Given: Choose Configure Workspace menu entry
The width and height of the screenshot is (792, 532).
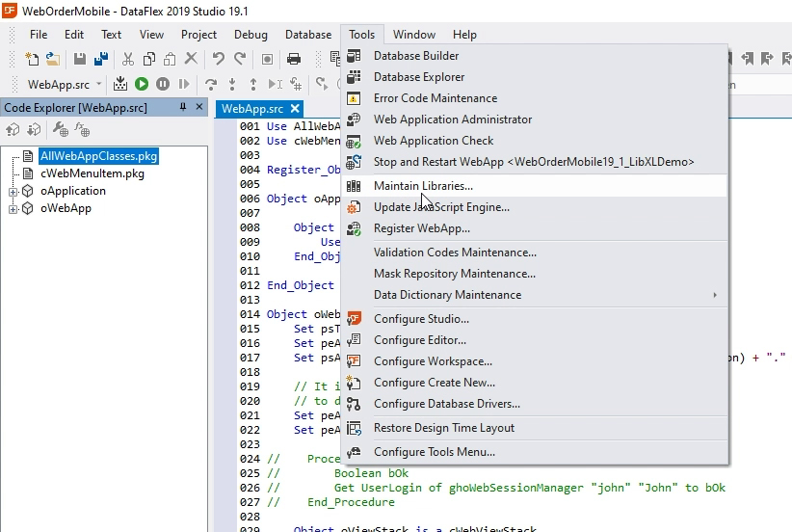Looking at the screenshot, I should (x=433, y=361).
